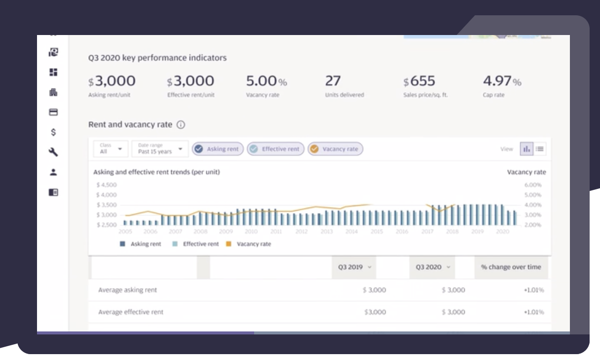Select the dollar sign icon in sidebar
The width and height of the screenshot is (600, 364).
coord(53,132)
